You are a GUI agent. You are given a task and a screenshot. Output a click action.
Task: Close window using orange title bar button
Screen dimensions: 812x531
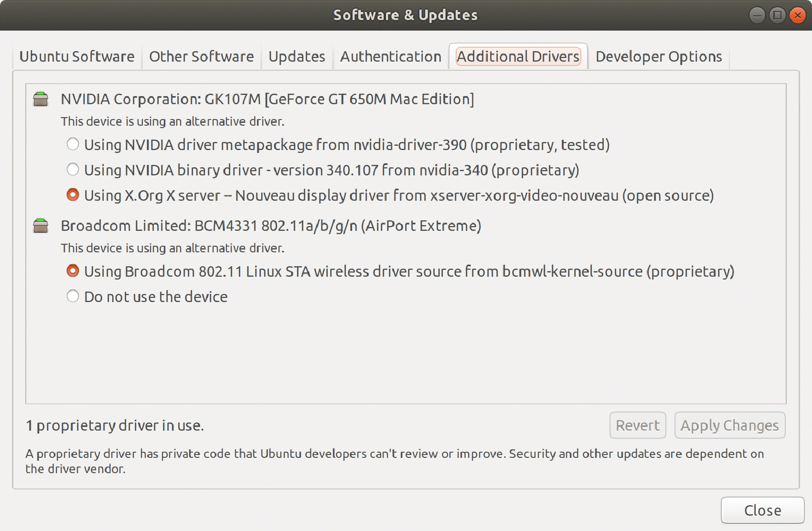pyautogui.click(x=797, y=15)
